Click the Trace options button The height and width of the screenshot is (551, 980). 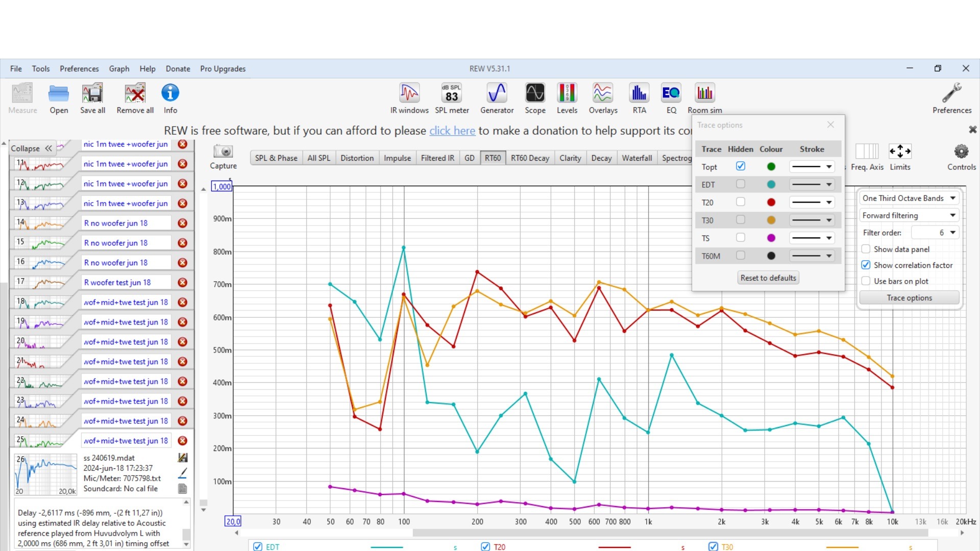click(x=909, y=298)
